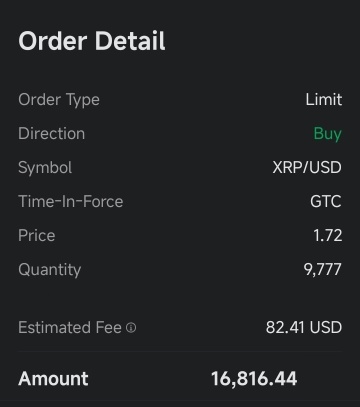The height and width of the screenshot is (407, 360).
Task: Click the Quantity label
Action: (50, 270)
